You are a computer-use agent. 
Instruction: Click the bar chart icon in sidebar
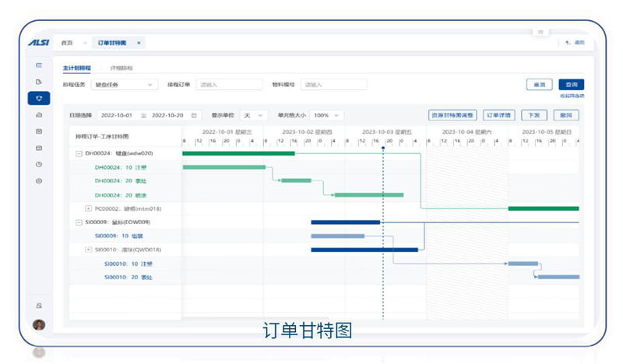tap(39, 114)
